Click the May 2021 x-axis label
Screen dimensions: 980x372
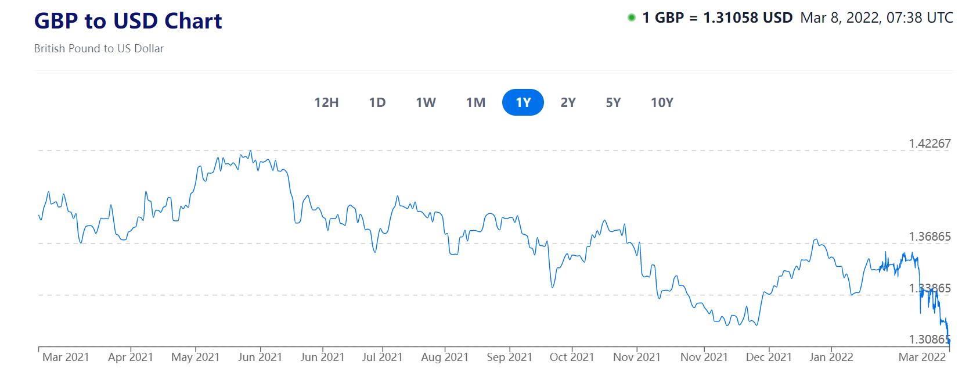tap(196, 357)
